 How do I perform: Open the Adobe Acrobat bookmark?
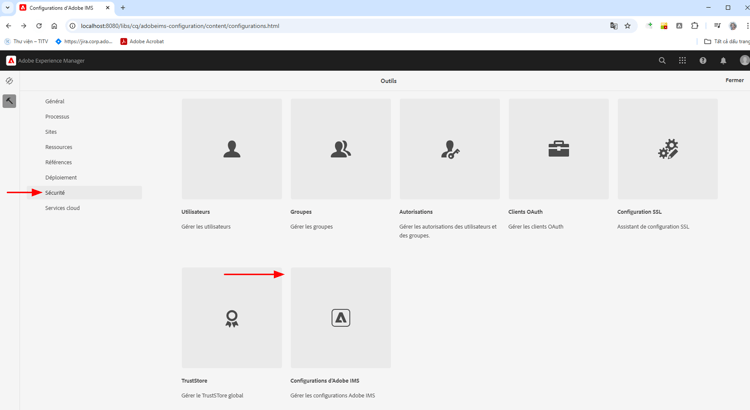pyautogui.click(x=142, y=42)
